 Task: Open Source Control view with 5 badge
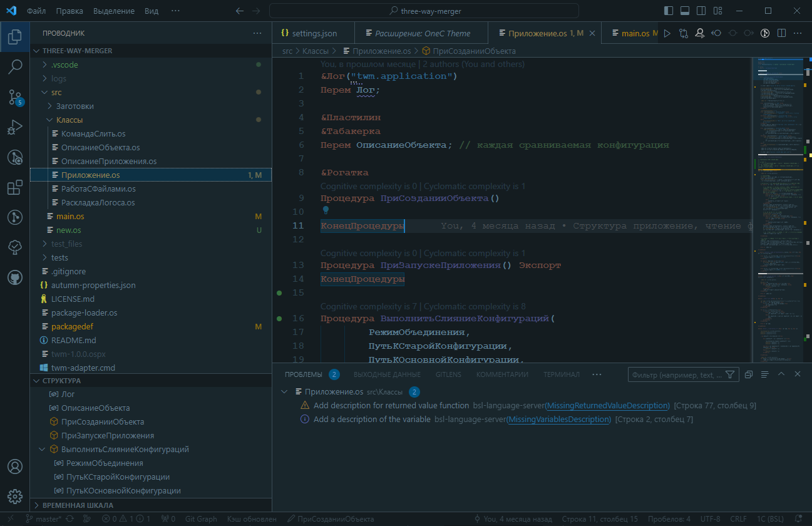pos(15,97)
